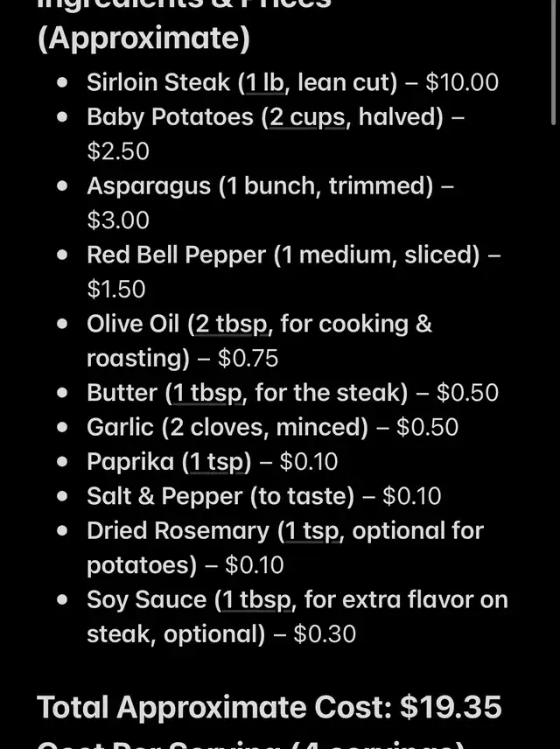The width and height of the screenshot is (560, 749).
Task: Click the vertical scrollbar thumb
Action: tap(553, 62)
